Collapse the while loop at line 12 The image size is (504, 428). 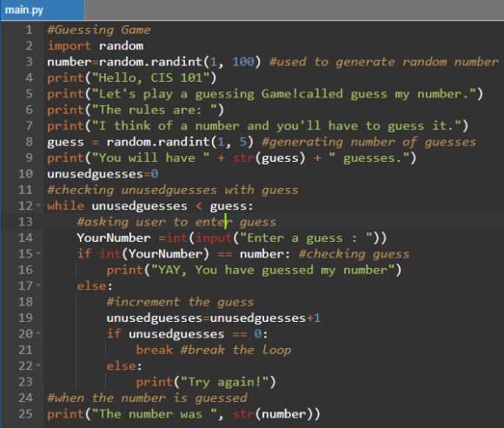38,205
